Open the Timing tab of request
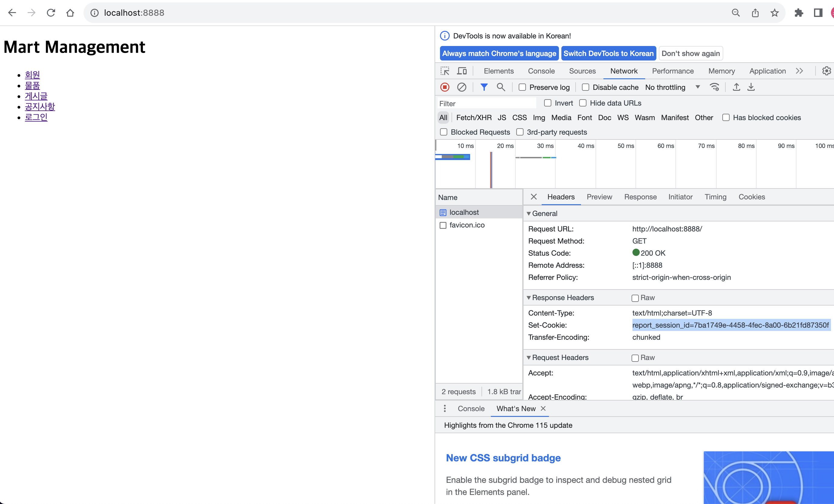Screen dimensions: 834x504 pyautogui.click(x=715, y=197)
